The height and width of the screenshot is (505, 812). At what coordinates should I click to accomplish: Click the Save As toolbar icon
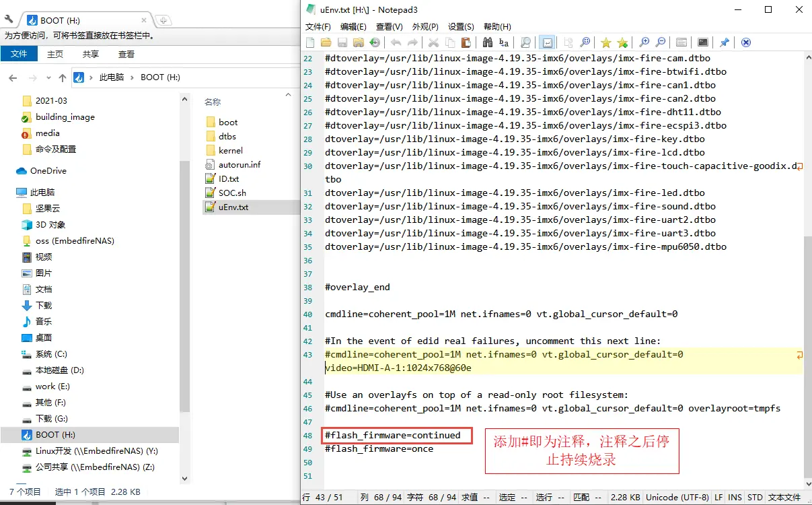pyautogui.click(x=359, y=42)
